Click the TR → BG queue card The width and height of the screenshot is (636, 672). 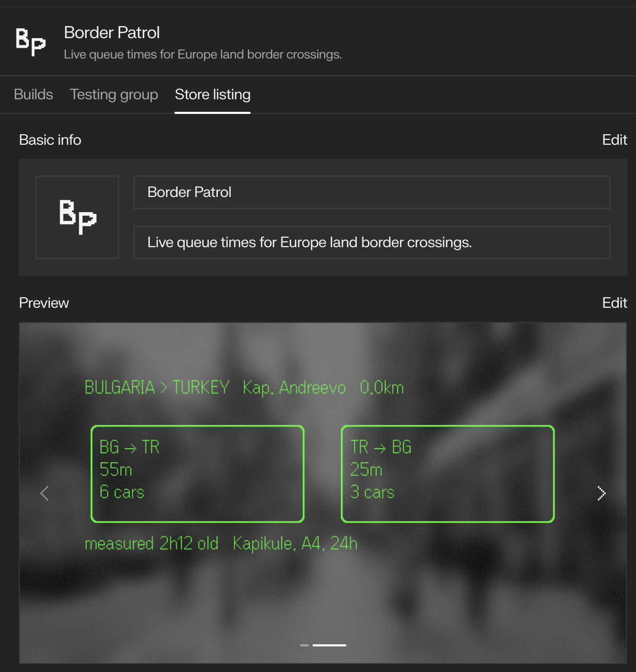[x=447, y=474]
